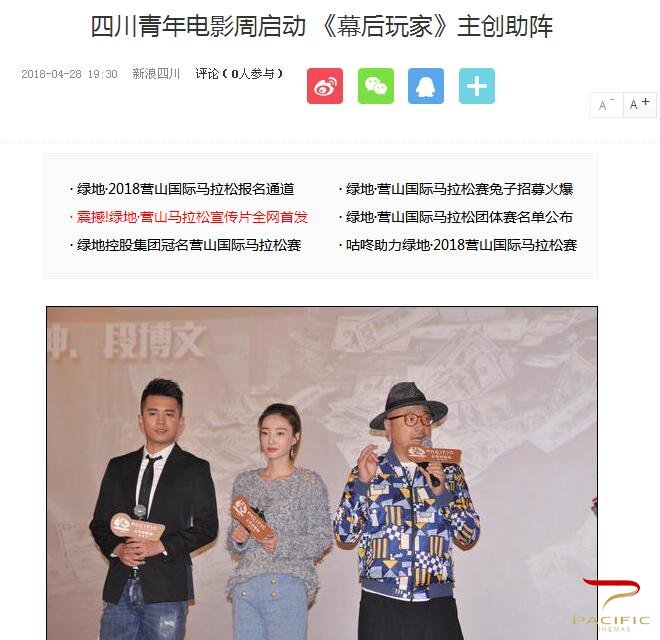Share article via WeChat icon
Screen dimensions: 660x640
click(x=376, y=86)
